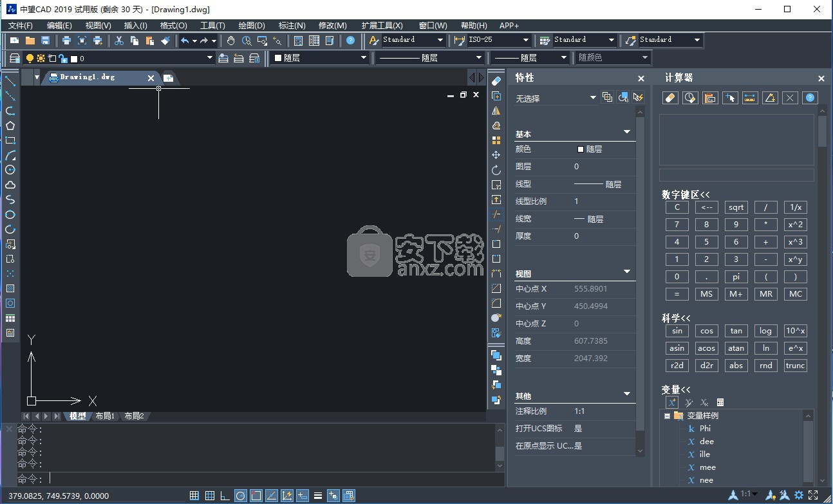
Task: Click the pi calculator button
Action: pyautogui.click(x=736, y=277)
